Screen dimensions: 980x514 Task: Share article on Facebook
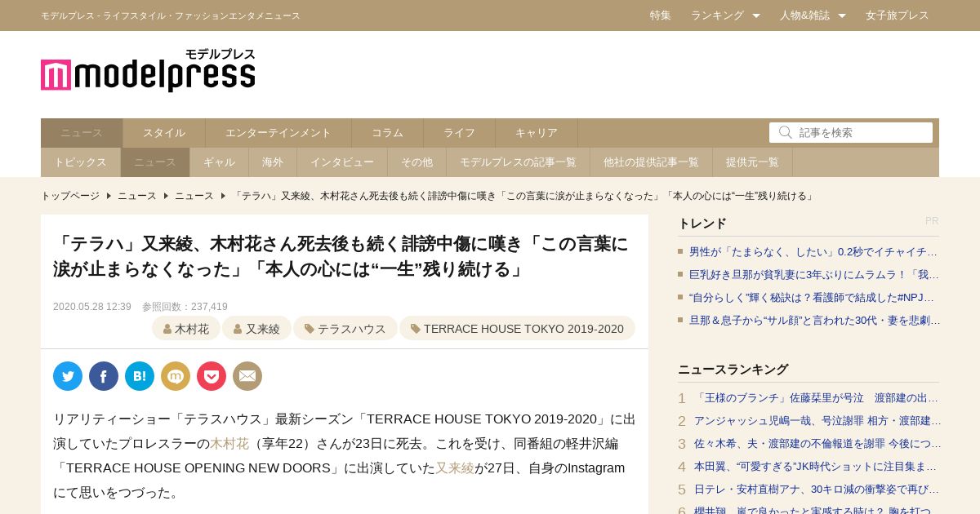click(x=104, y=376)
